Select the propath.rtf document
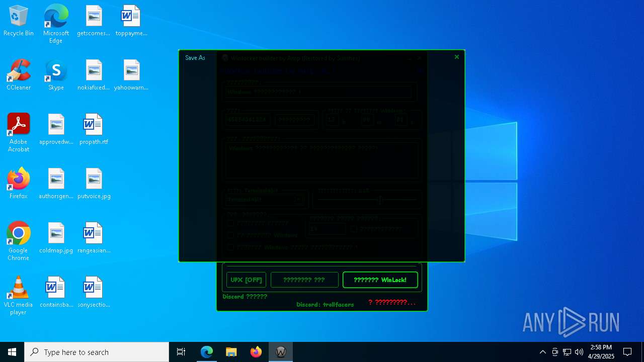This screenshot has height=362, width=644. 94,130
